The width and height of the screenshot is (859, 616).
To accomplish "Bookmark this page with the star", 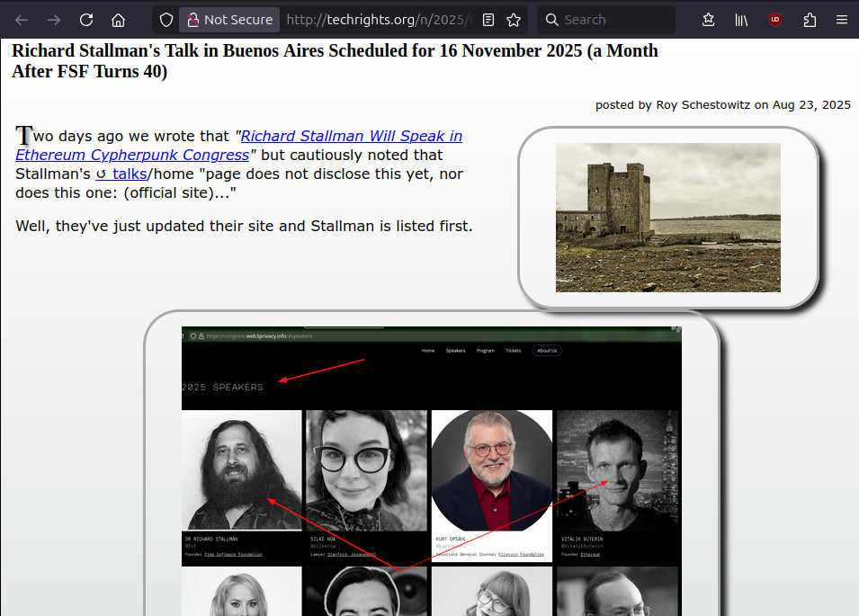I will [x=514, y=21].
